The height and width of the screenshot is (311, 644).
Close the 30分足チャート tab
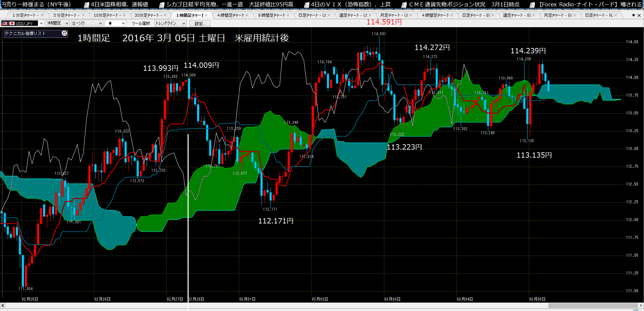click(x=165, y=15)
